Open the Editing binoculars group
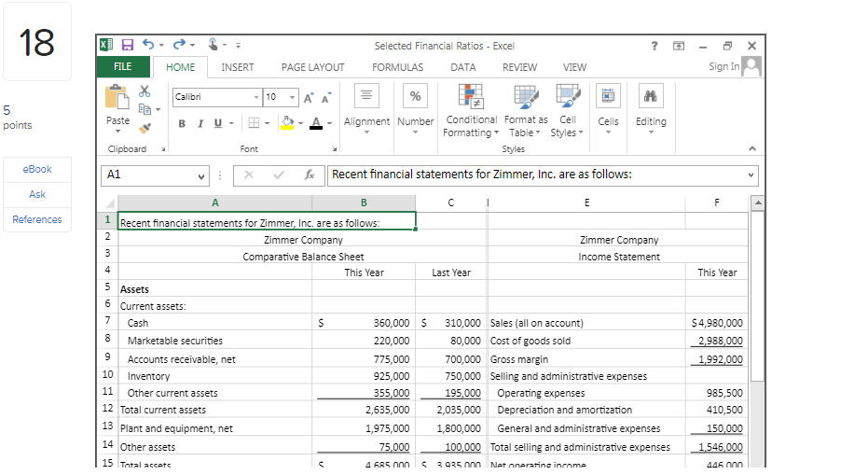868x475 pixels. point(651,108)
